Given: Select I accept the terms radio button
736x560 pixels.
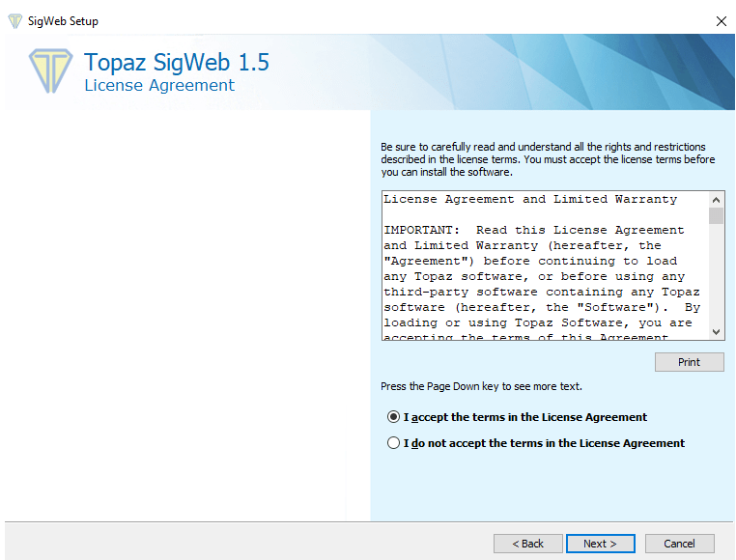Looking at the screenshot, I should pyautogui.click(x=393, y=417).
